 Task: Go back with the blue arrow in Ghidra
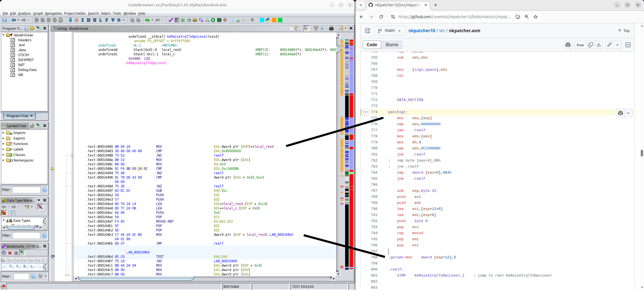(x=13, y=20)
